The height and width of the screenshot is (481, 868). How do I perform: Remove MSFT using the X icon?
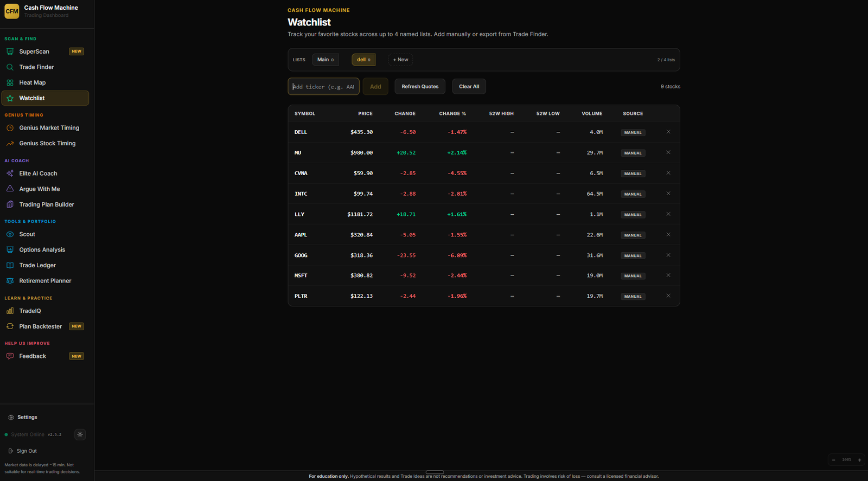click(668, 275)
